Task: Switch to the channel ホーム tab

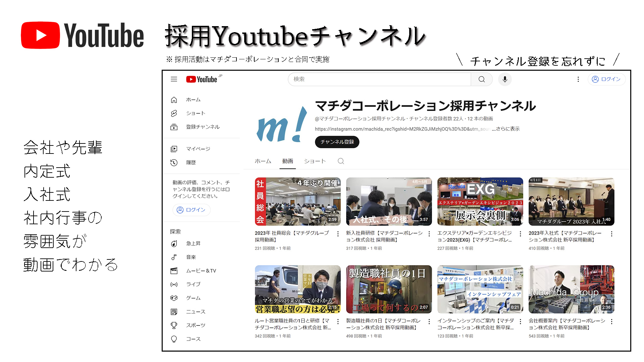Action: (263, 161)
